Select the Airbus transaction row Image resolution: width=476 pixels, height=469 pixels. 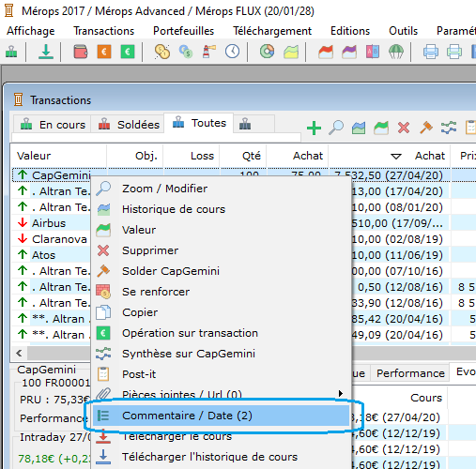49,223
